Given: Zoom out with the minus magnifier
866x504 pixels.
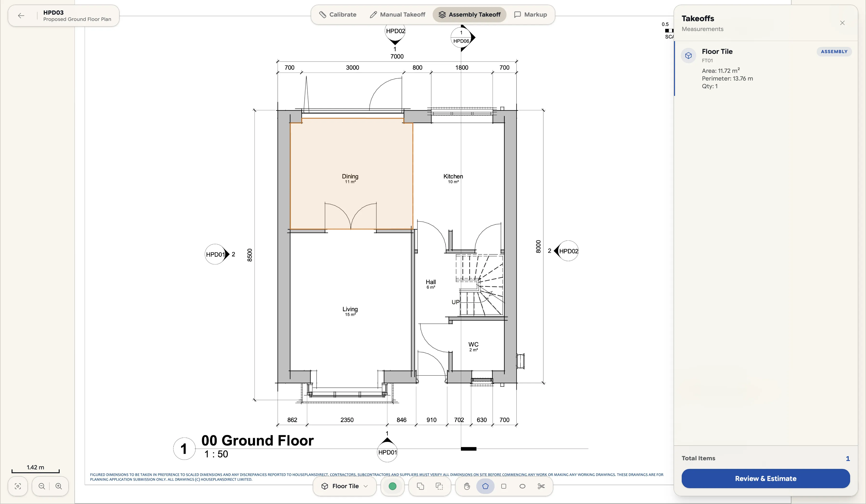Looking at the screenshot, I should coord(42,486).
